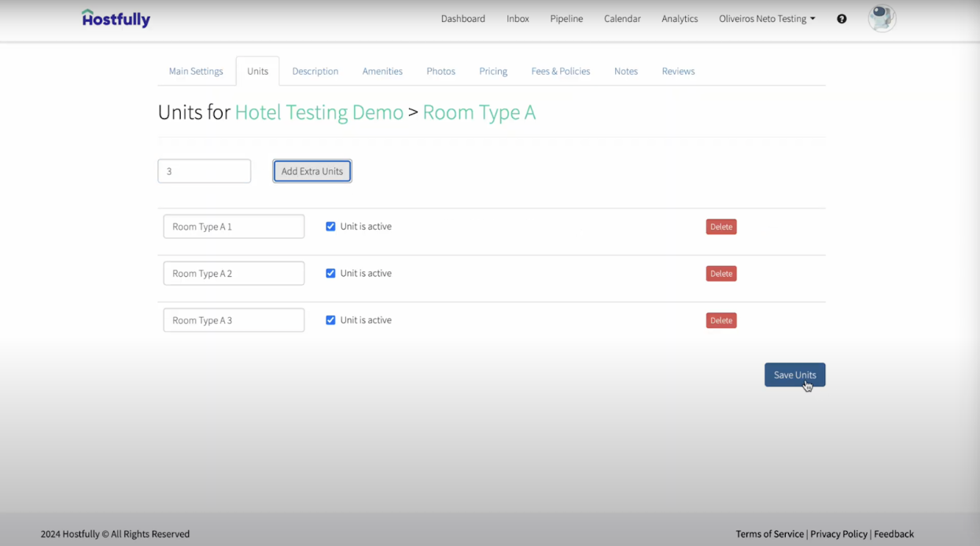
Task: Click the user profile avatar
Action: 882,19
